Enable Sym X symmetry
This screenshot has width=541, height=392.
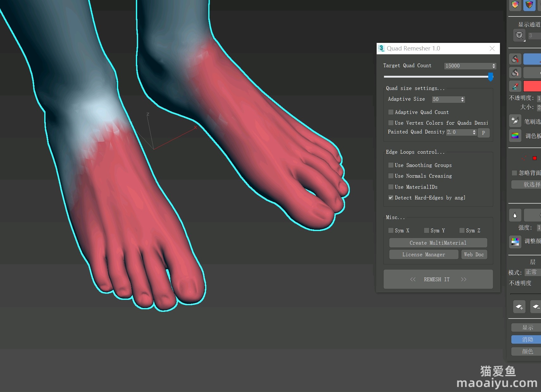pyautogui.click(x=391, y=230)
